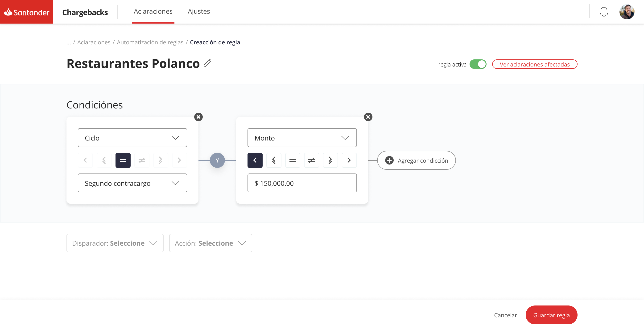
Task: Open the Acción dropdown
Action: click(x=211, y=243)
